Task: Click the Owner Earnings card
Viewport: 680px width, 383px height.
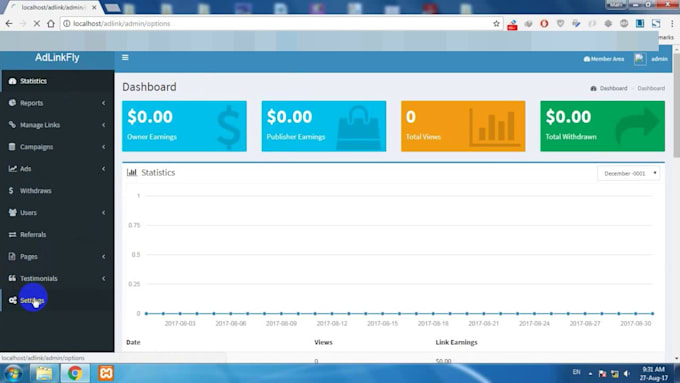Action: tap(184, 126)
